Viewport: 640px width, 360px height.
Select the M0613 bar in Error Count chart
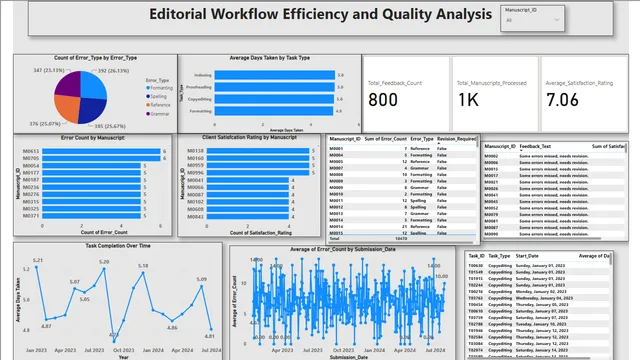point(101,151)
